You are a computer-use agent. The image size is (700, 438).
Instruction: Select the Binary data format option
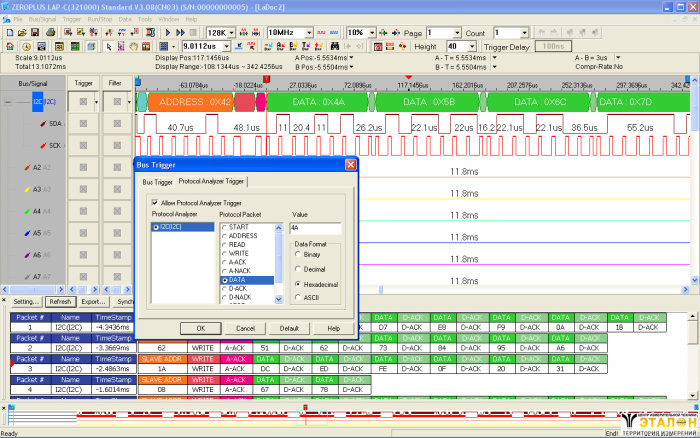point(298,255)
